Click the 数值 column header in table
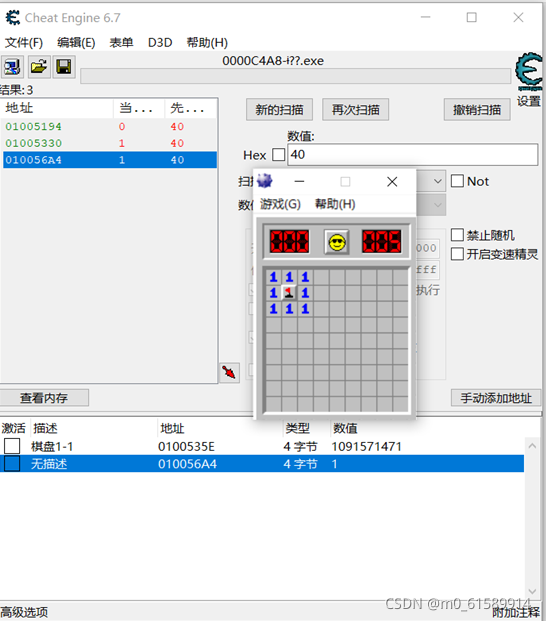 pyautogui.click(x=345, y=428)
